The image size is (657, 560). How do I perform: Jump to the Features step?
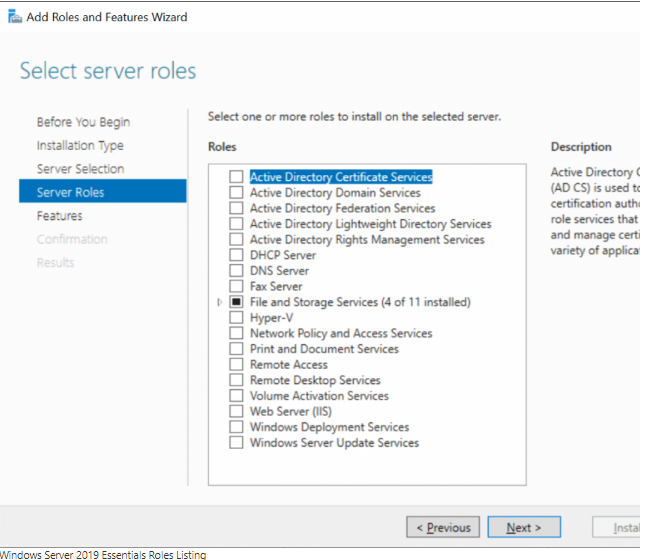click(59, 216)
